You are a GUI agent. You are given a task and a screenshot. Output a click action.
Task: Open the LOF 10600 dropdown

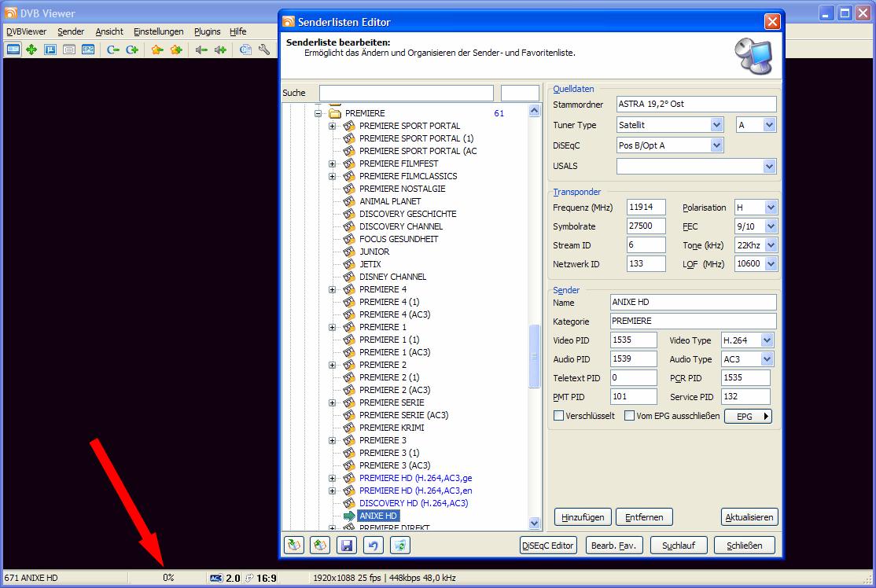pos(771,263)
